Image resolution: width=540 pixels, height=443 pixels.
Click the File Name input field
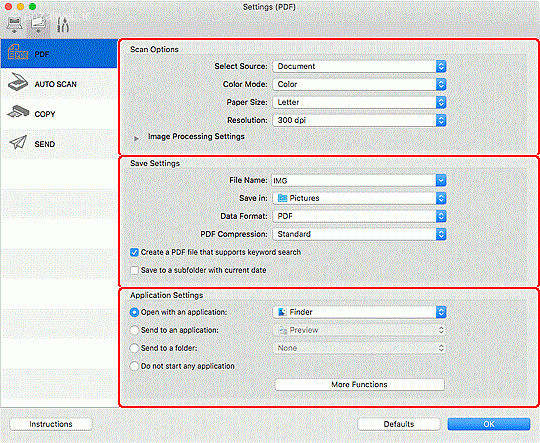click(353, 180)
